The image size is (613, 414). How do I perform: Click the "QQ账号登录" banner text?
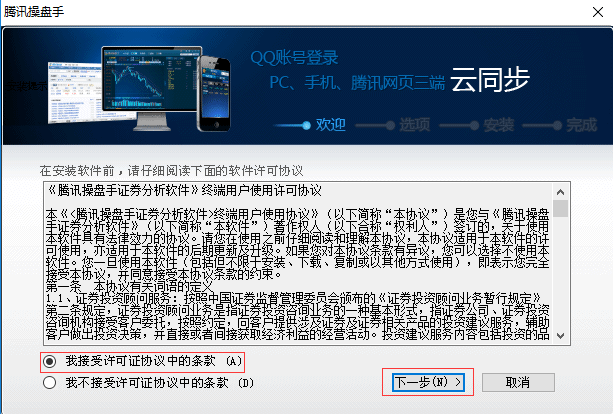294,58
